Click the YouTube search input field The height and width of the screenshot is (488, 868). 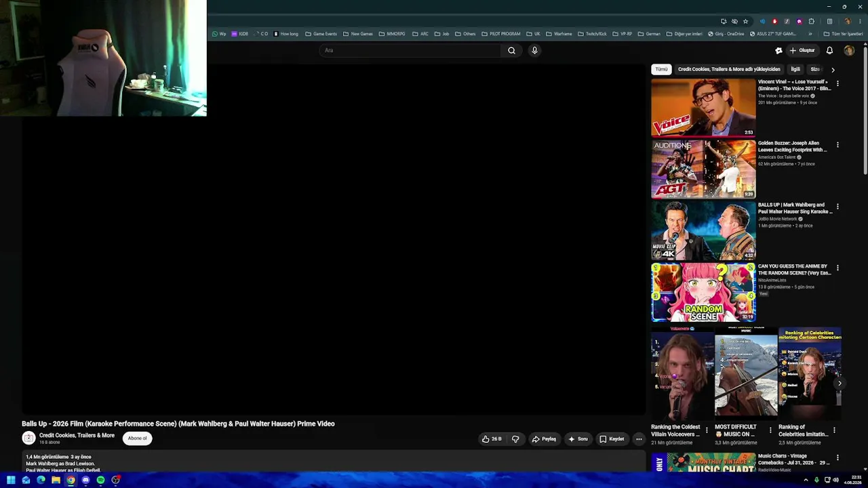coord(410,50)
